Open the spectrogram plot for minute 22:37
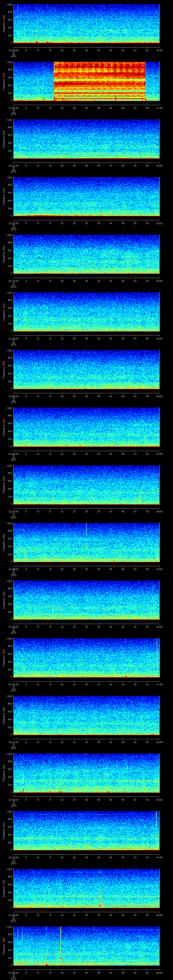 pyautogui.click(x=87, y=485)
